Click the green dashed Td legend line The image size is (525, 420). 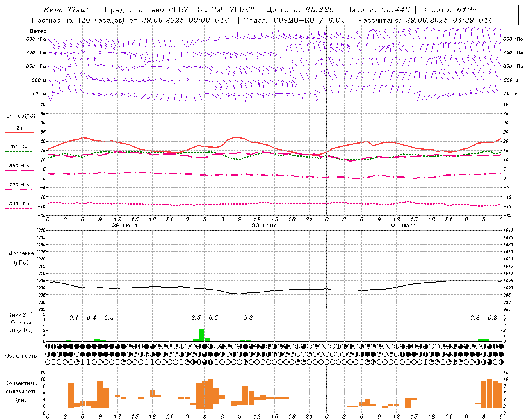[18, 152]
